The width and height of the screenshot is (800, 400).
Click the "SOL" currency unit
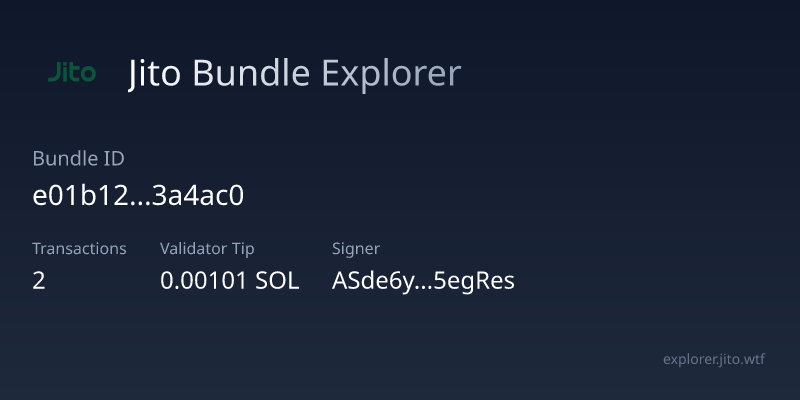pyautogui.click(x=277, y=281)
